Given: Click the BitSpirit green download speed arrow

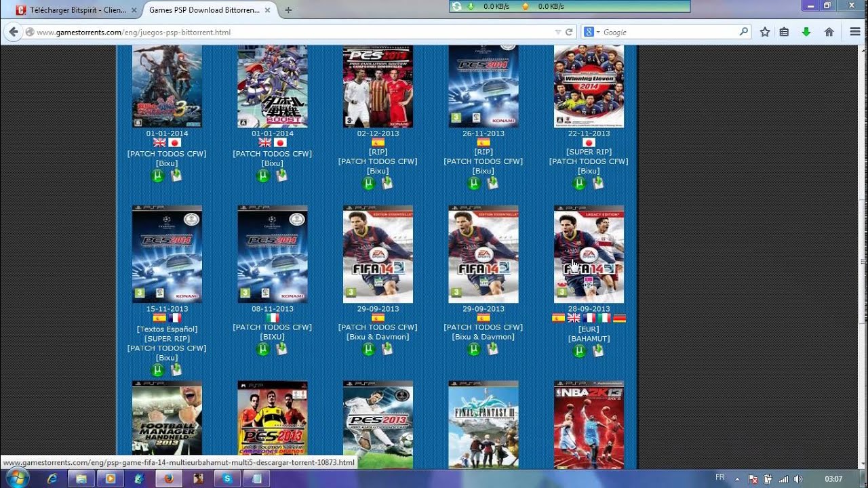Looking at the screenshot, I should coord(471,6).
